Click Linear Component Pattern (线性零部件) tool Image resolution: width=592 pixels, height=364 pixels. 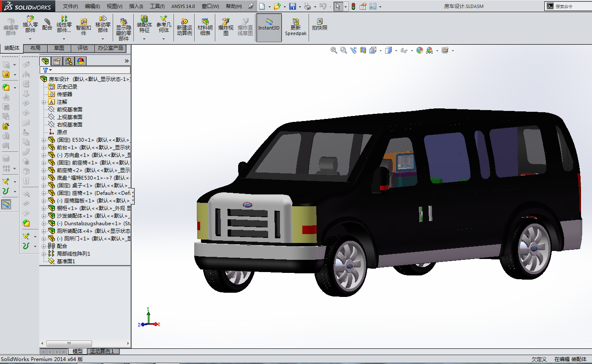point(64,24)
